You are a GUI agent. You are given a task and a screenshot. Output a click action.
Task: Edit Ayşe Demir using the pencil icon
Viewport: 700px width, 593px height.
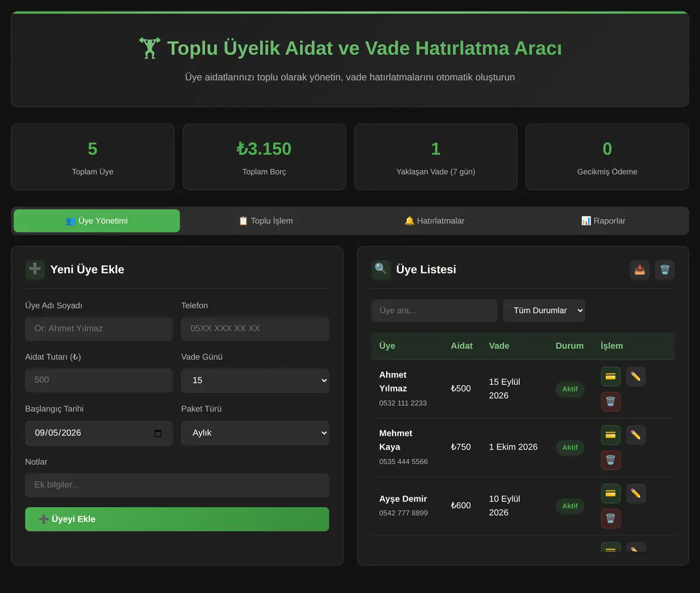pyautogui.click(x=636, y=494)
